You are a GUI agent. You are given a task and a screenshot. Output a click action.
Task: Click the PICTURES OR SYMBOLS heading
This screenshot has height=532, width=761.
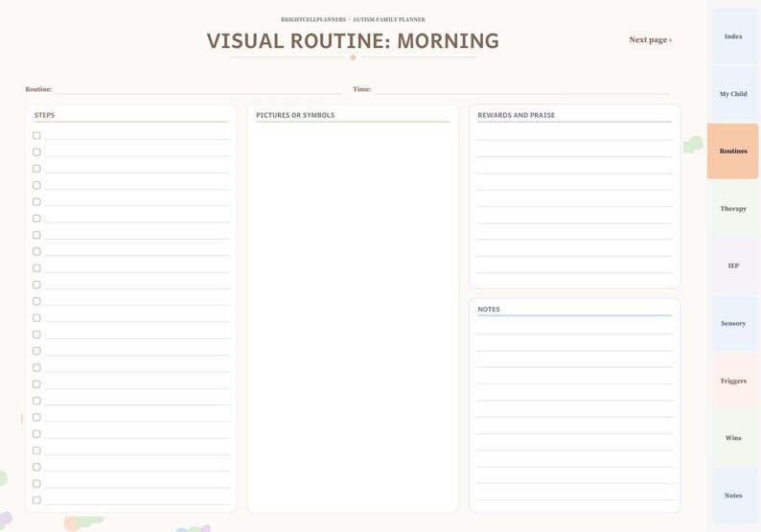point(295,115)
